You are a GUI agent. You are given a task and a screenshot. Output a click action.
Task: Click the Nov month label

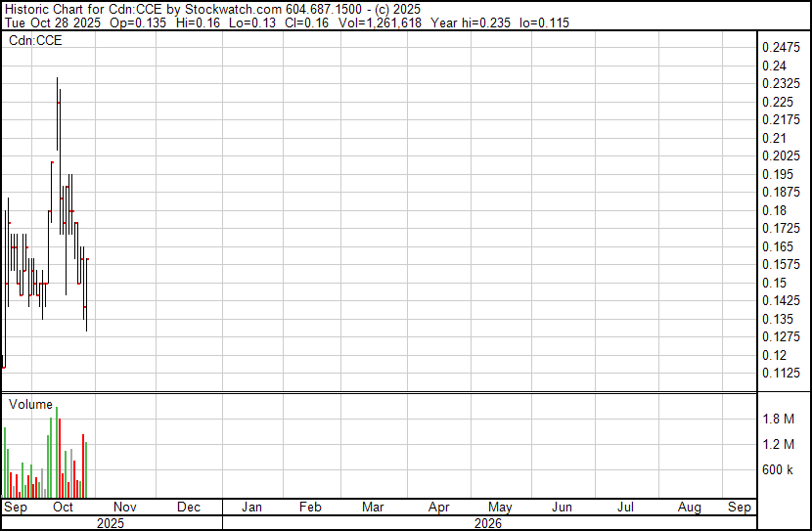pos(125,507)
